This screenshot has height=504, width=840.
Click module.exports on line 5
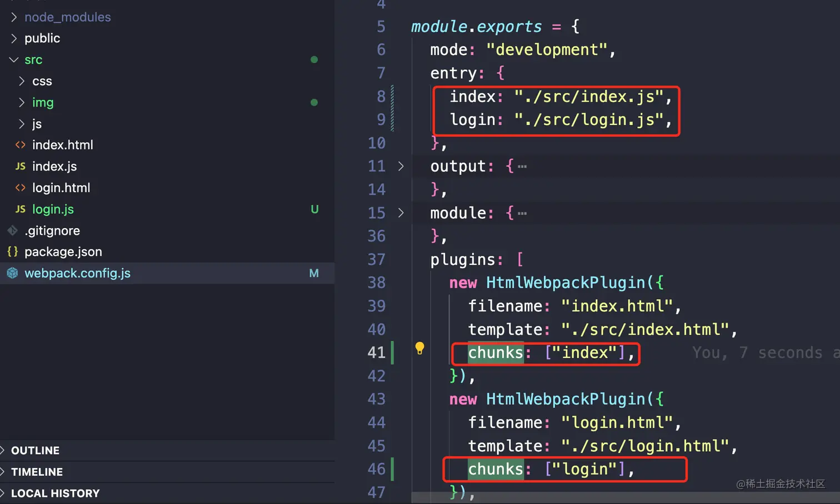click(x=476, y=26)
